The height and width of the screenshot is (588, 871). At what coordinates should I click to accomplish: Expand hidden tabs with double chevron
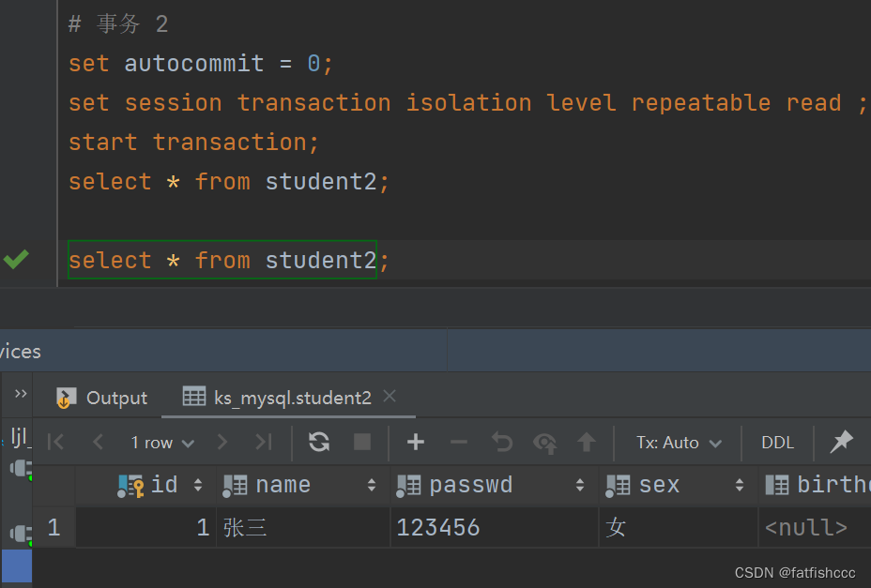(x=21, y=394)
